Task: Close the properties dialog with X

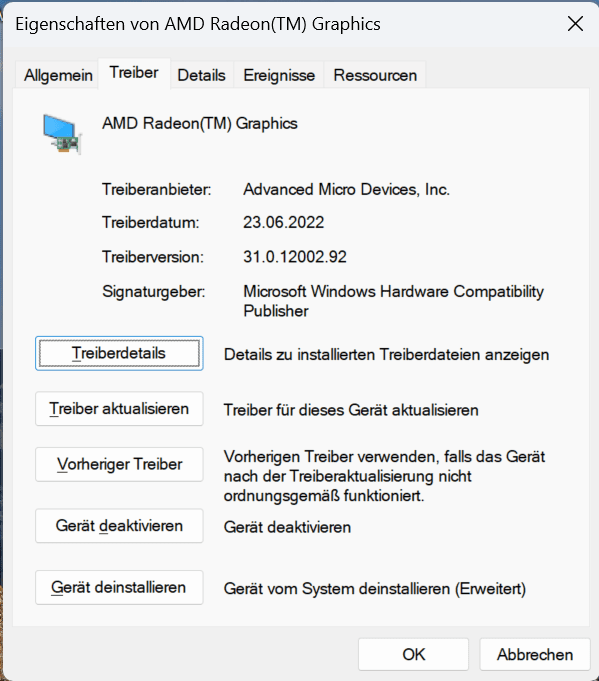Action: click(x=575, y=24)
